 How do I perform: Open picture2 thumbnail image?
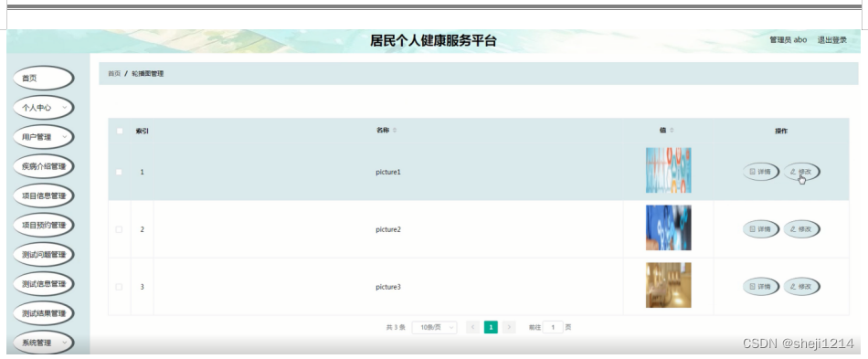point(668,227)
